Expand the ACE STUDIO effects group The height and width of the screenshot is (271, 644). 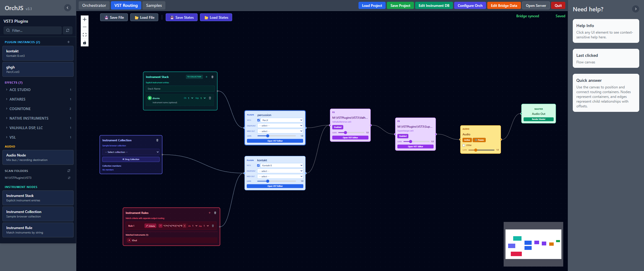click(38, 90)
